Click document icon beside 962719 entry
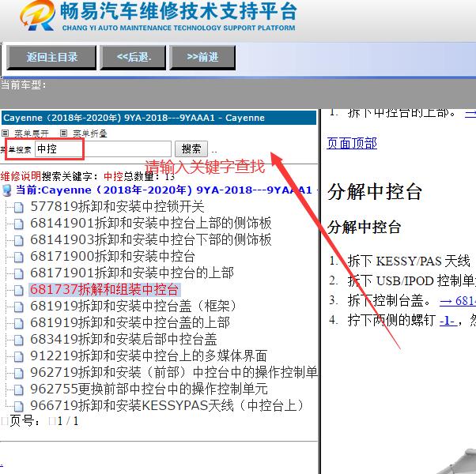 (18, 373)
